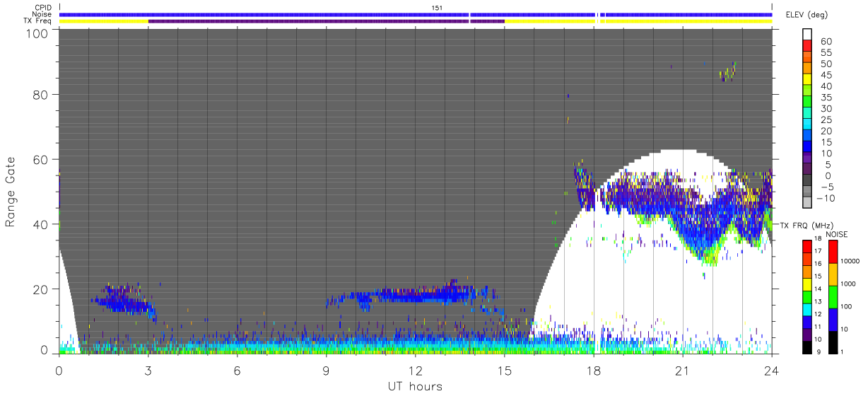
Task: Click the 3 tick on UT hours axis
Action: pos(148,371)
